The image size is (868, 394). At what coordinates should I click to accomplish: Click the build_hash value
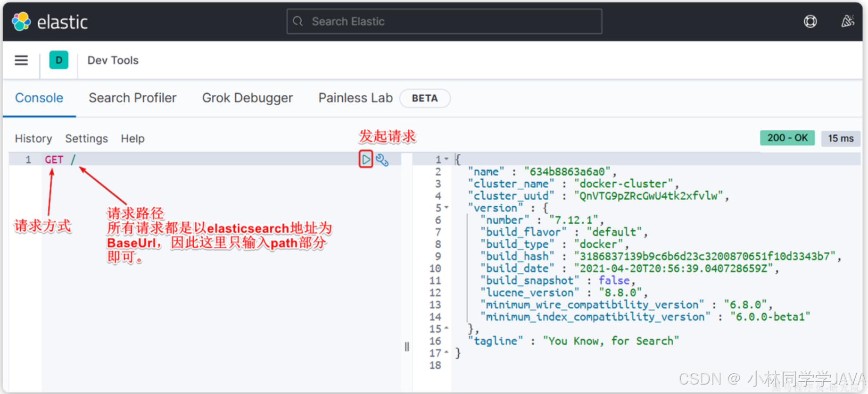pyautogui.click(x=705, y=256)
